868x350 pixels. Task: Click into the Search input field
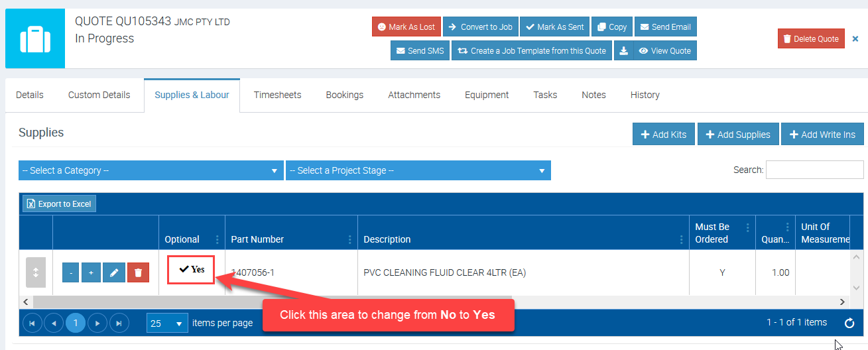point(814,170)
